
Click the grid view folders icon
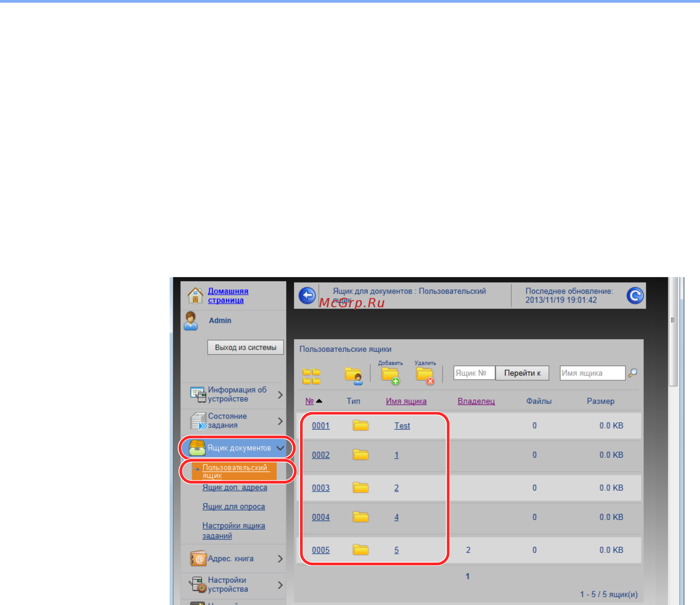point(311,377)
